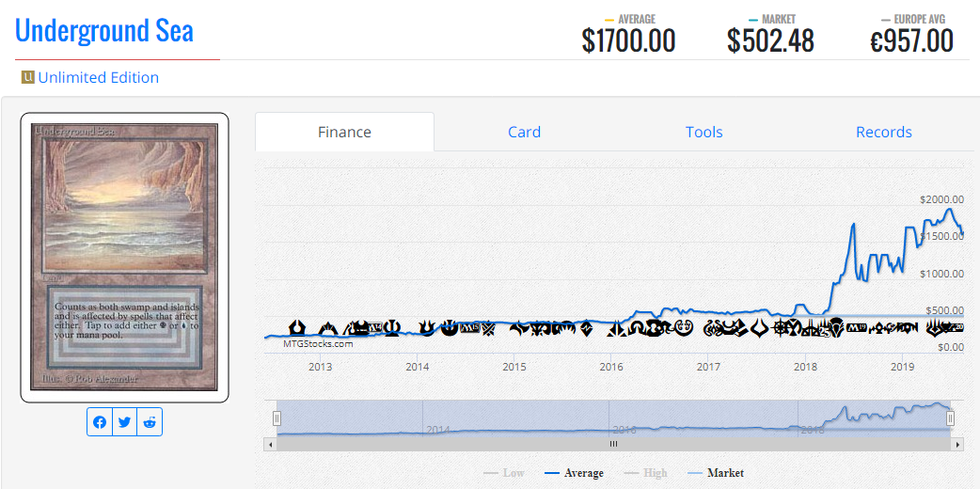The width and height of the screenshot is (980, 489).
Task: Click the Khans of Tarkir crossed-swords set marker
Action: pyautogui.click(x=488, y=327)
